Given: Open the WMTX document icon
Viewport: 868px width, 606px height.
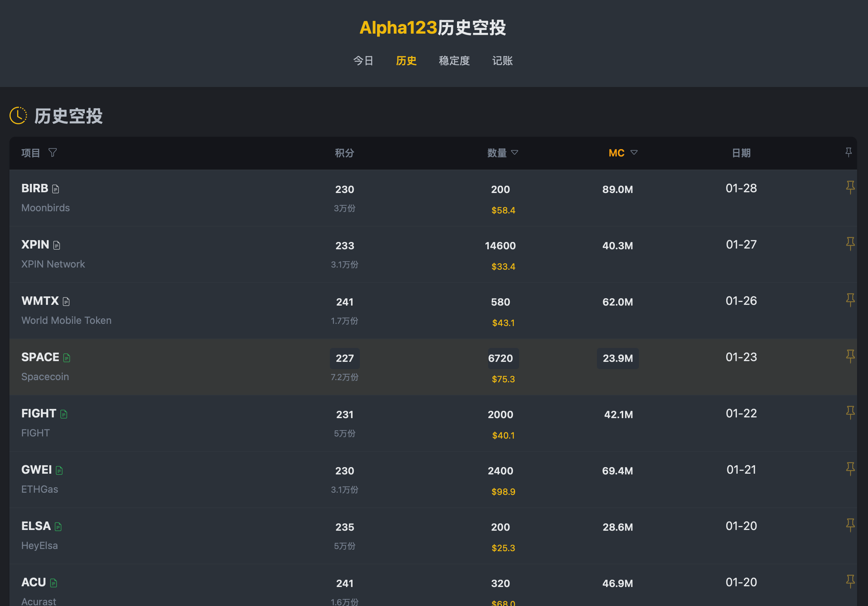Looking at the screenshot, I should 66,302.
